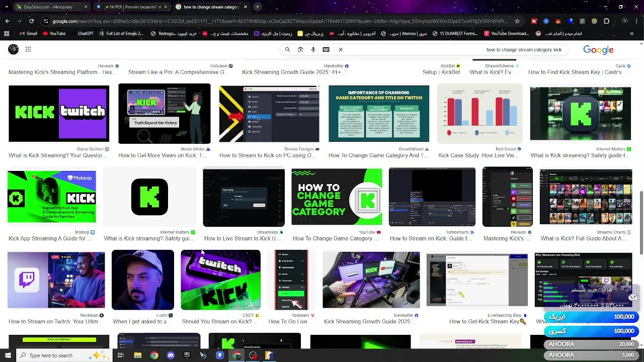Open the browser apps grid in bookmarks bar
Viewport: 644px width, 362px height.
click(x=7, y=34)
